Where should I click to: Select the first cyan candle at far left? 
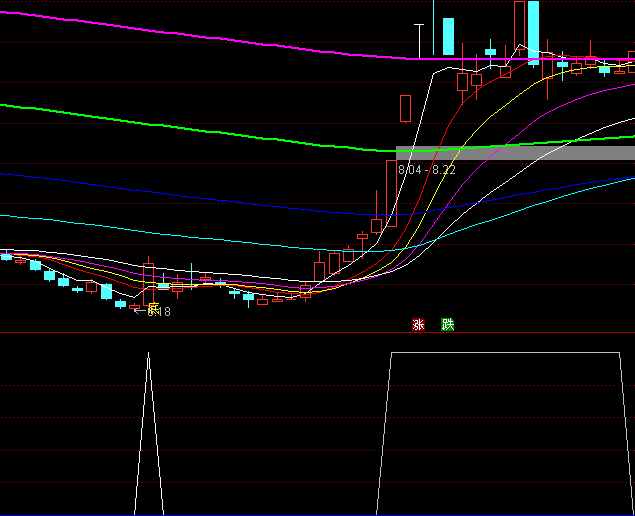coord(6,257)
